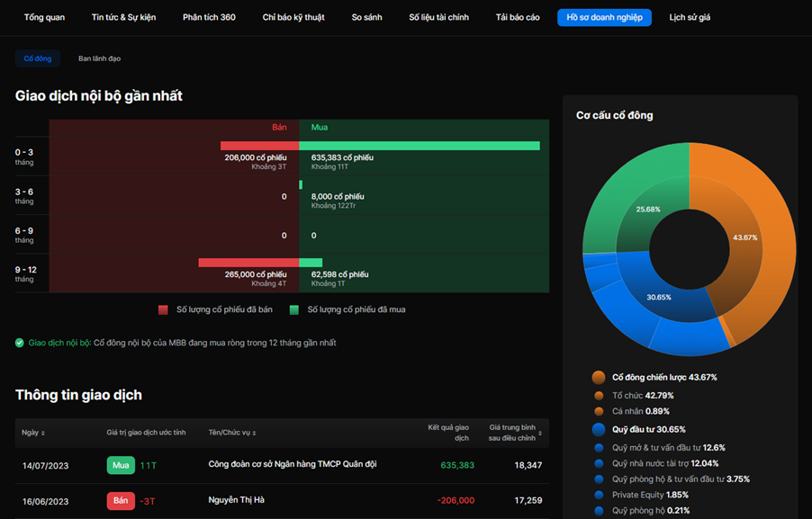The width and height of the screenshot is (812, 519).
Task: Open Số liệu tài chính tab
Action: click(438, 17)
